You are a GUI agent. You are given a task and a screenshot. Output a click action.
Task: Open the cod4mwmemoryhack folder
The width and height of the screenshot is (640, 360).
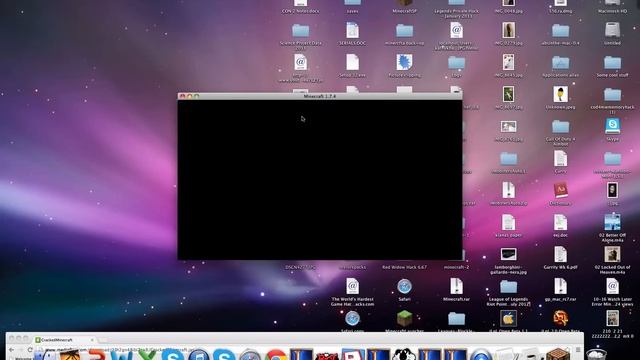click(x=612, y=94)
